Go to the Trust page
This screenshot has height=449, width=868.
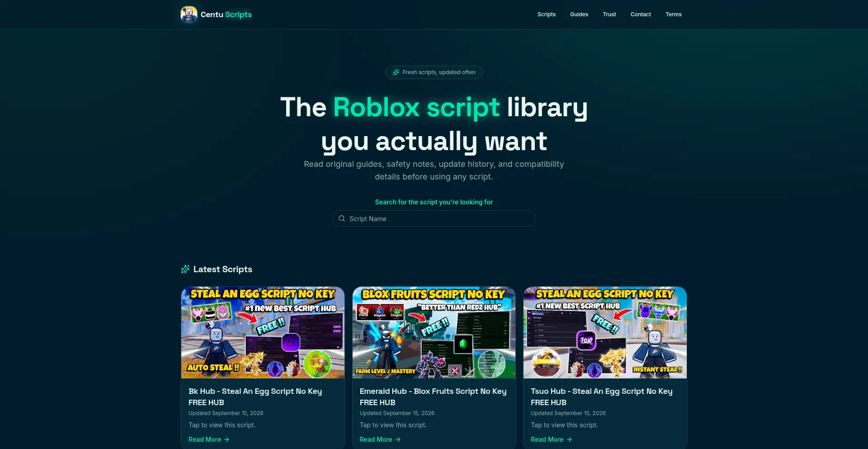[609, 14]
